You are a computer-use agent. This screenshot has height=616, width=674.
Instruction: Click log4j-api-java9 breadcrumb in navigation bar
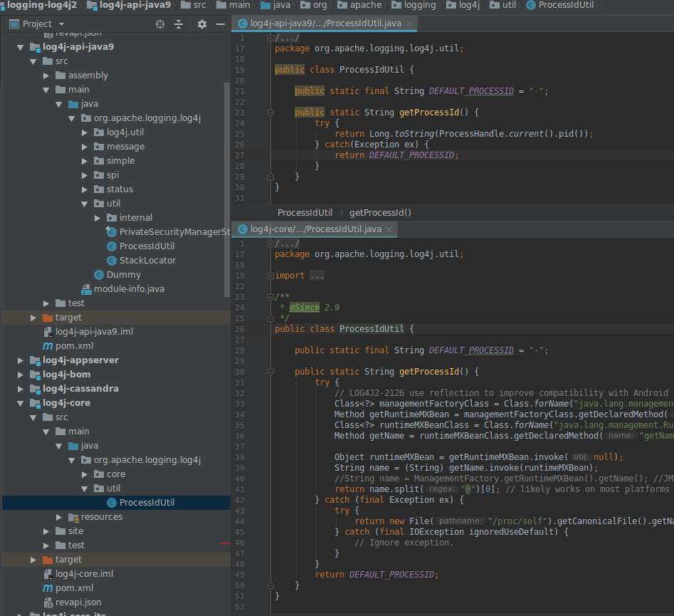[130, 5]
